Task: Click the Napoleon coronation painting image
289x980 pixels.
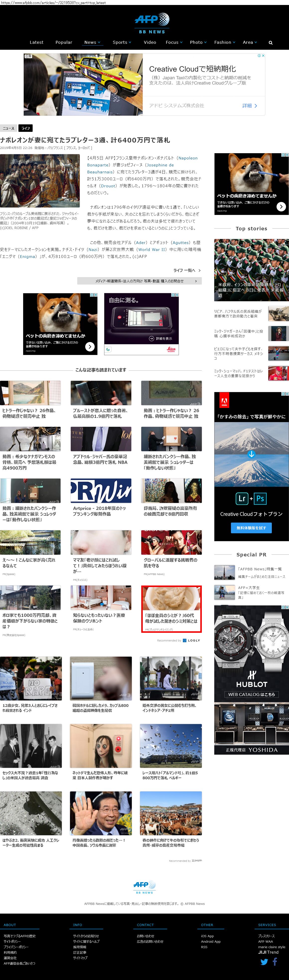Action: [x=40, y=181]
